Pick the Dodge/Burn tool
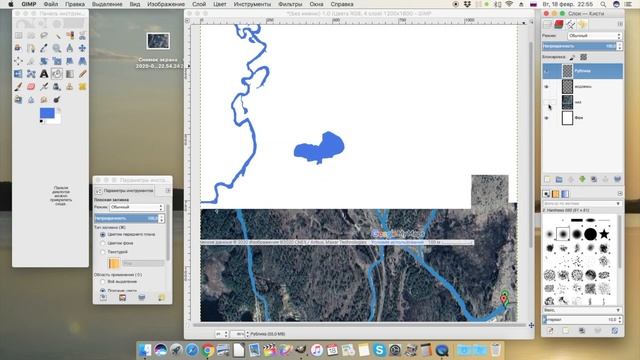 [x=57, y=99]
